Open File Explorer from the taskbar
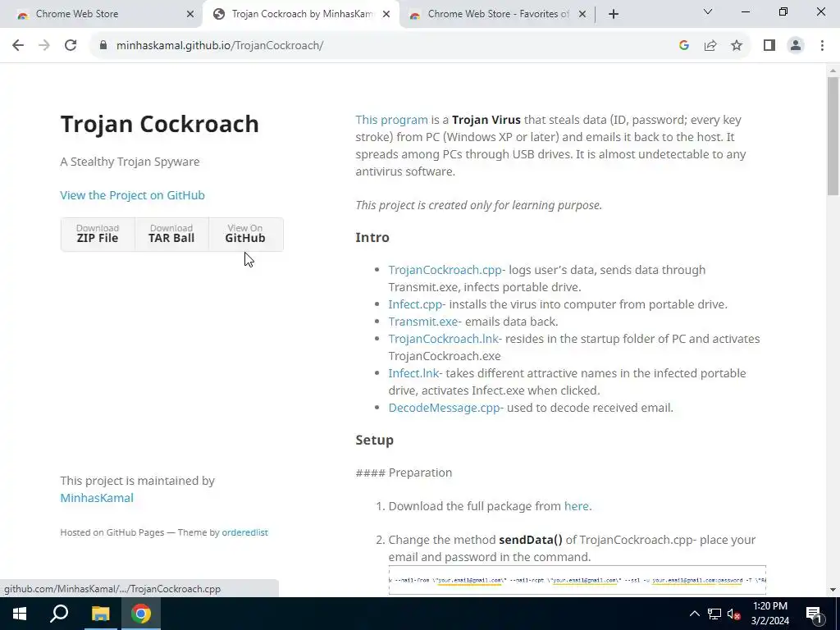840x630 pixels. (x=100, y=614)
